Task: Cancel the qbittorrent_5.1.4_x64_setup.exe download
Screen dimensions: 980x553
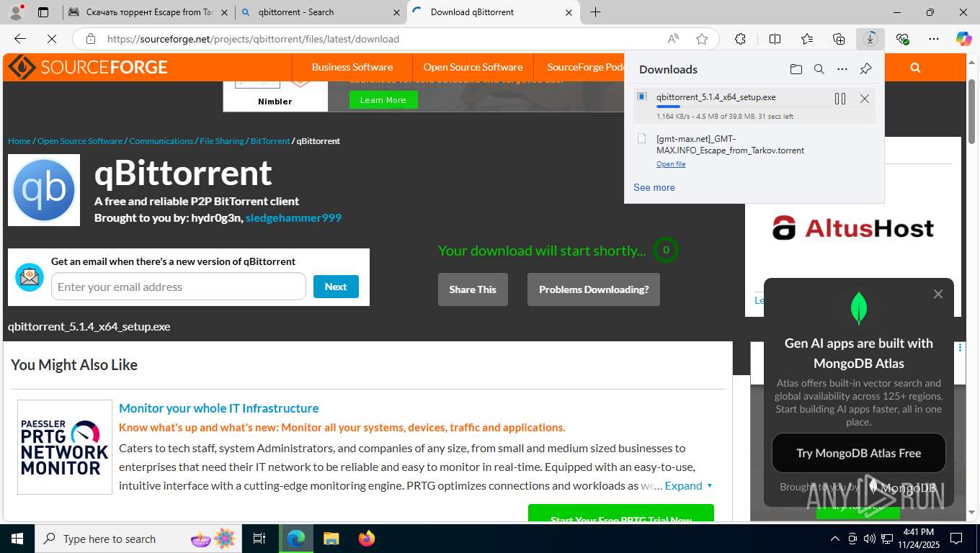Action: pyautogui.click(x=865, y=99)
